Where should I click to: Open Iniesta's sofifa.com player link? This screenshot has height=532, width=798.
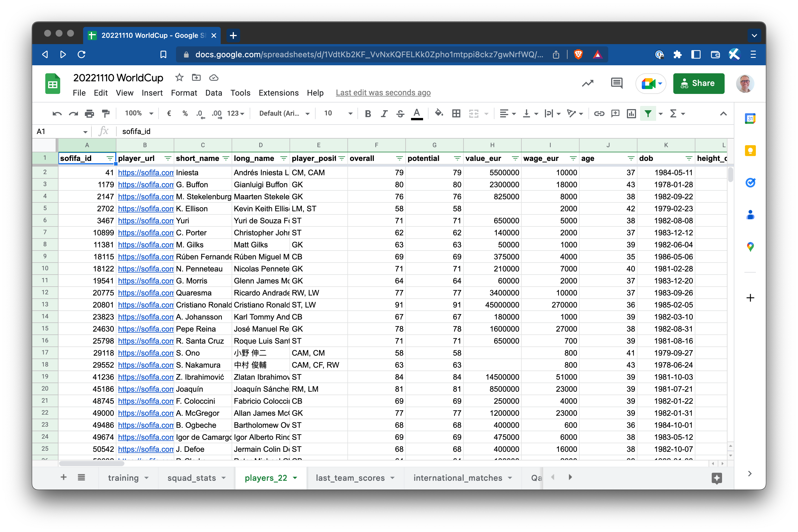pyautogui.click(x=145, y=173)
